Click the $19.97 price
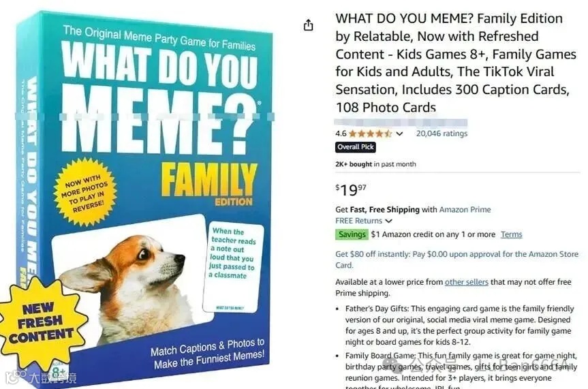Screen dimensions: 588x389 (351, 190)
